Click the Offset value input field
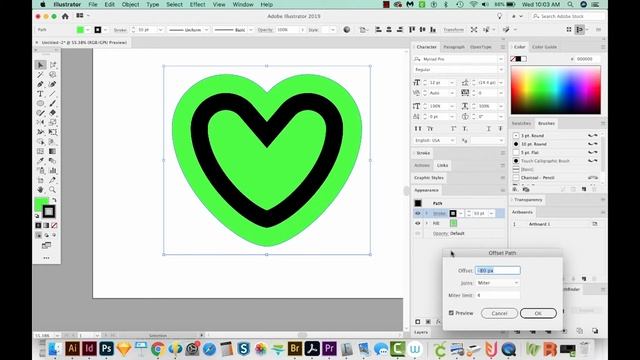This screenshot has width=640, height=360. tap(498, 270)
